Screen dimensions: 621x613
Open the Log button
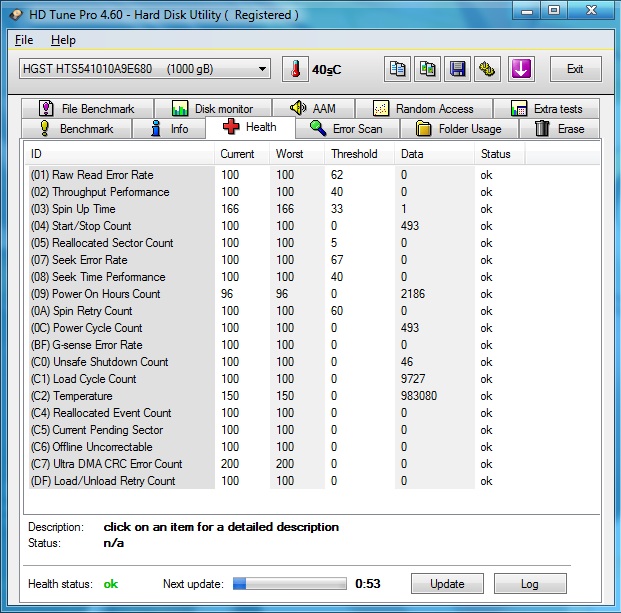[x=530, y=584]
